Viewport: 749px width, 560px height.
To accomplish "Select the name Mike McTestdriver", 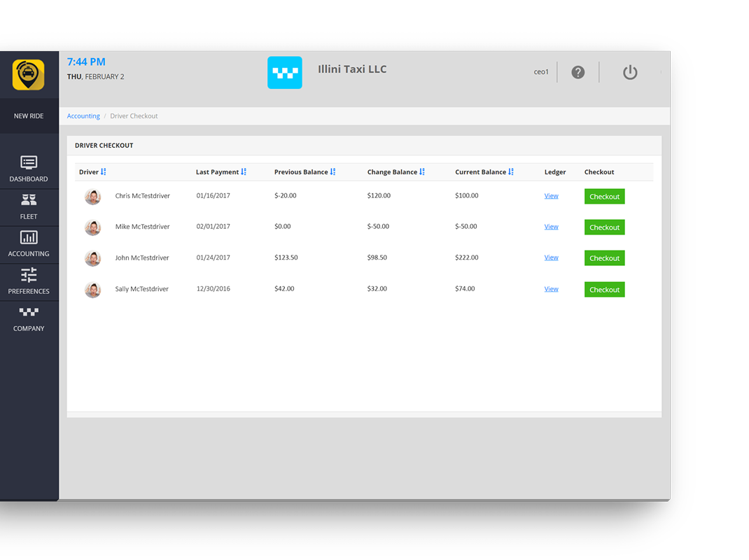I will 142,227.
